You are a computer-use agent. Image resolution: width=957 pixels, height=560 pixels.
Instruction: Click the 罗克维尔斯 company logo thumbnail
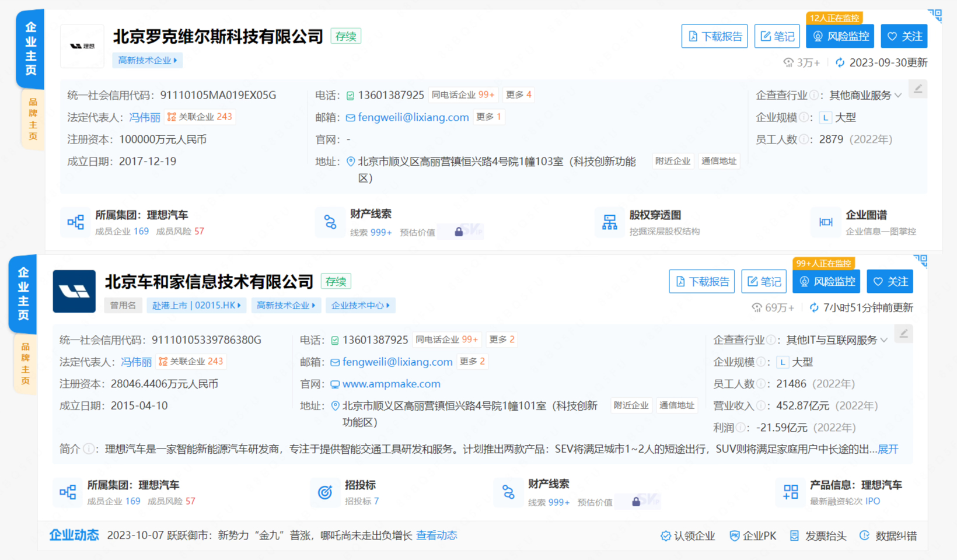coord(82,45)
